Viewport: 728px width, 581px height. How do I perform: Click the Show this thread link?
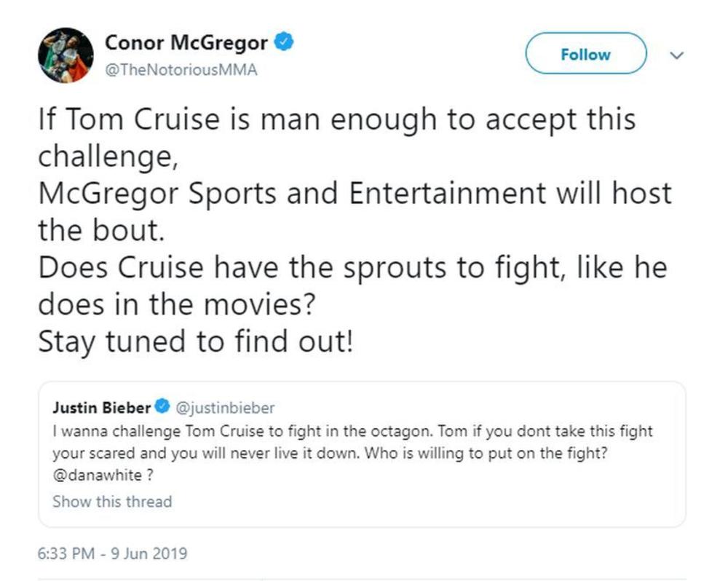point(112,502)
